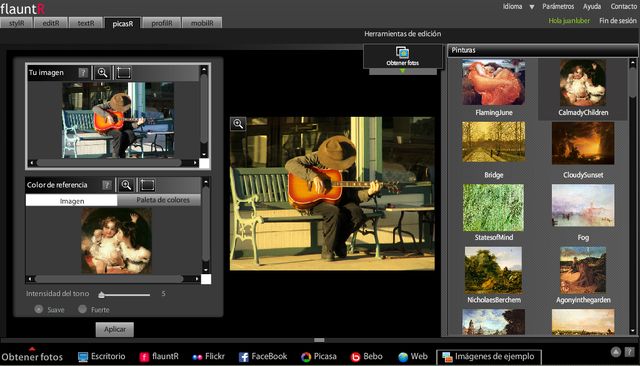The width and height of the screenshot is (640, 366).
Task: Adjust the Intensidad del tono slider
Action: click(101, 294)
